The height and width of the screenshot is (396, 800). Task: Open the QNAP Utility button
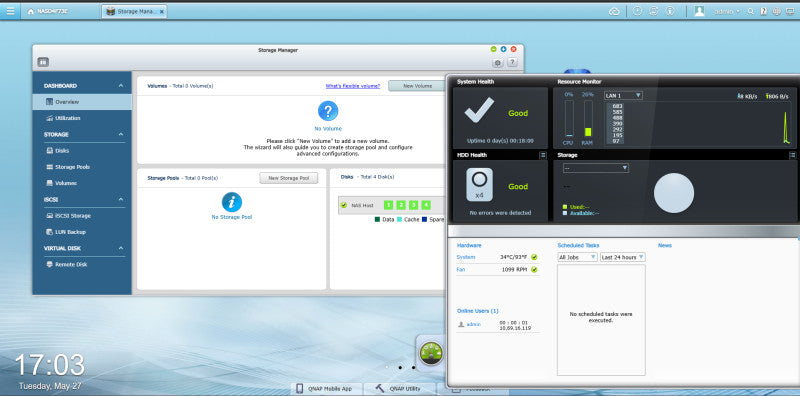[x=400, y=388]
